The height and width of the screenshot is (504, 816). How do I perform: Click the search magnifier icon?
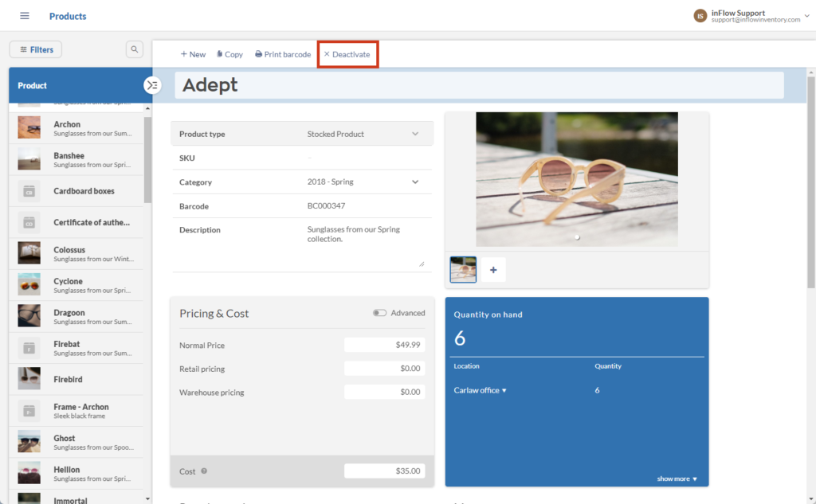click(x=134, y=49)
